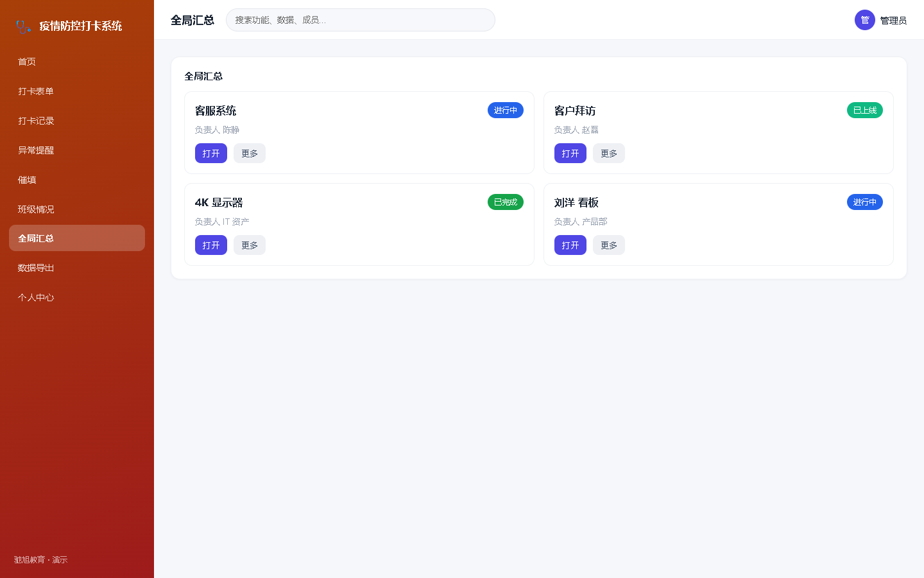Viewport: 924px width, 578px height.
Task: Click 更多 on 客服系统 card
Action: pos(250,153)
